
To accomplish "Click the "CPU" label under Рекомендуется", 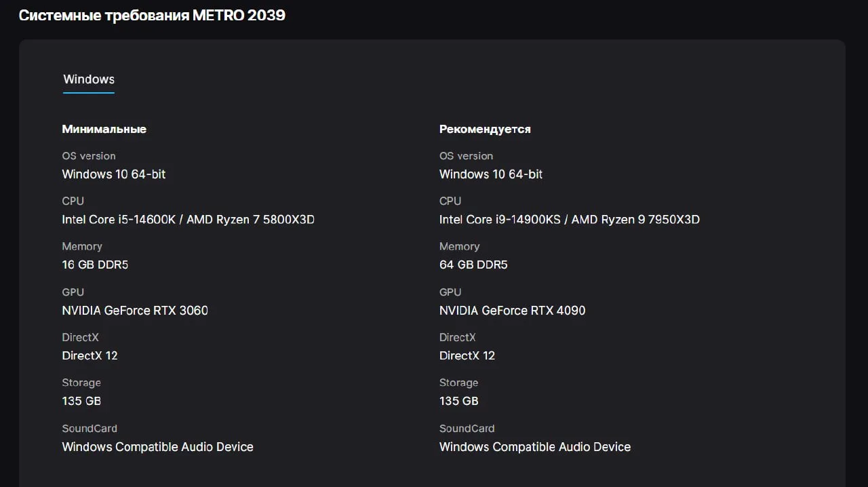I will click(450, 201).
